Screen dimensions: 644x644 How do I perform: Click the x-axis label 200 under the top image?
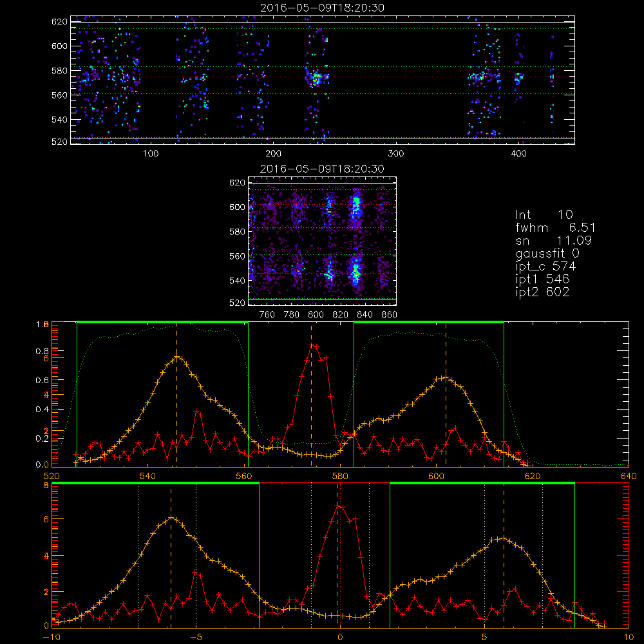click(273, 154)
